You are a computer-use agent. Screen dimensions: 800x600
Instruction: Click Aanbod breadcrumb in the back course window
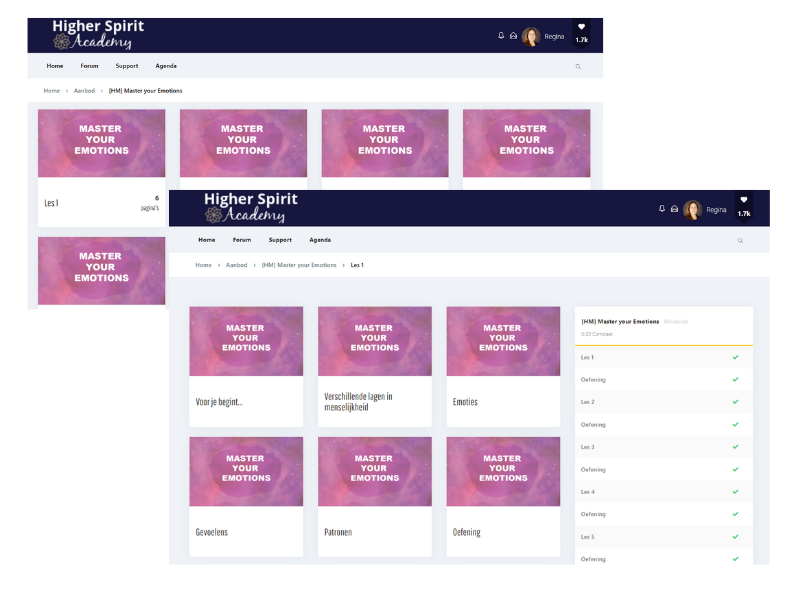(x=84, y=91)
